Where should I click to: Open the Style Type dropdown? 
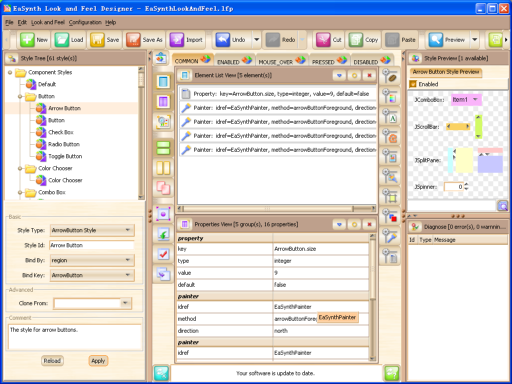coord(92,230)
